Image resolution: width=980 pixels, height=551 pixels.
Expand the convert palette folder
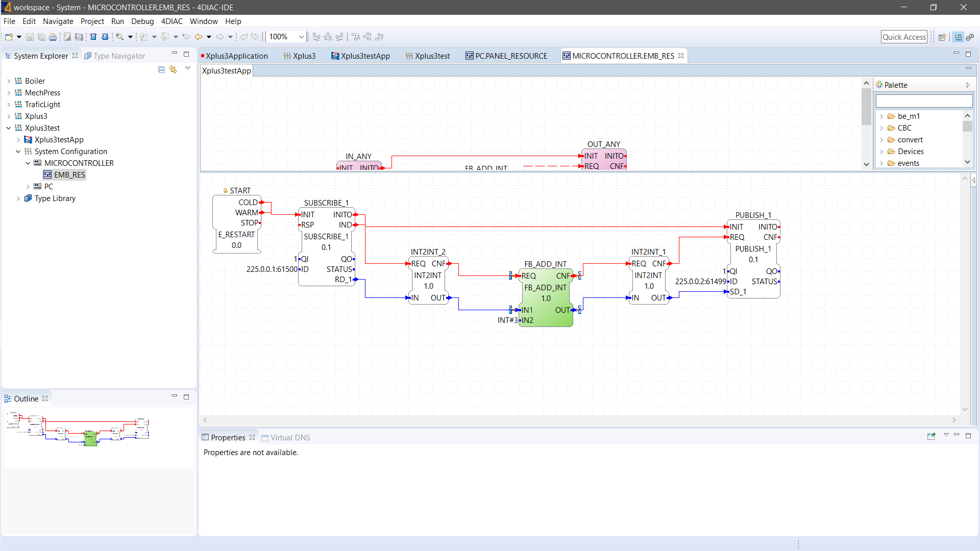pos(881,140)
